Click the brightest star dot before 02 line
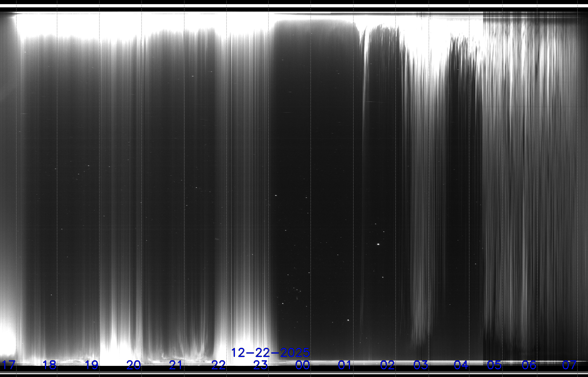 click(x=378, y=244)
